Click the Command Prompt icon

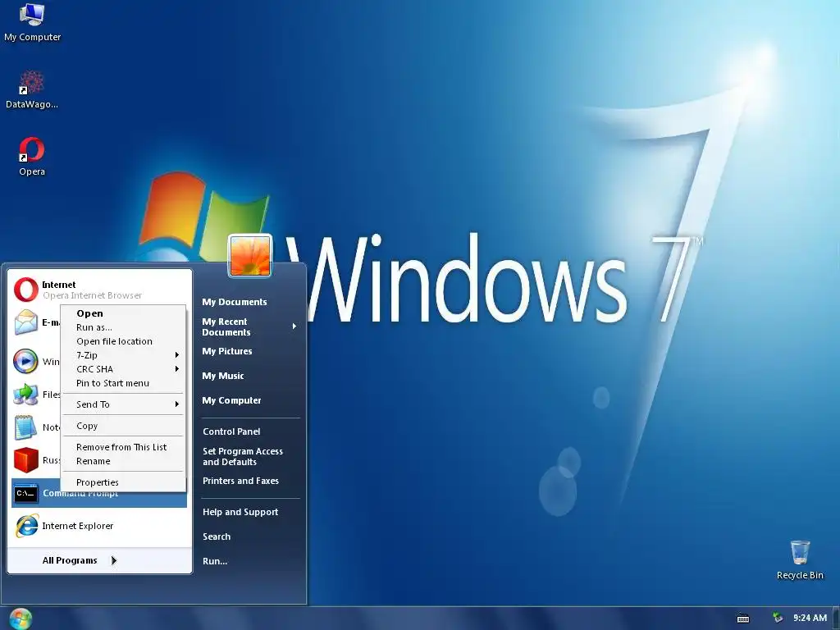pyautogui.click(x=25, y=493)
